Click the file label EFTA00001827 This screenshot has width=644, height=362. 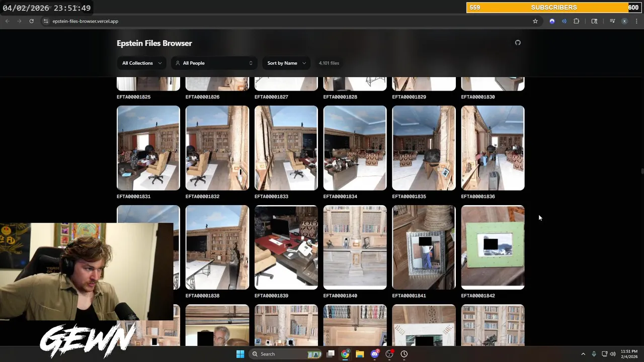[271, 97]
